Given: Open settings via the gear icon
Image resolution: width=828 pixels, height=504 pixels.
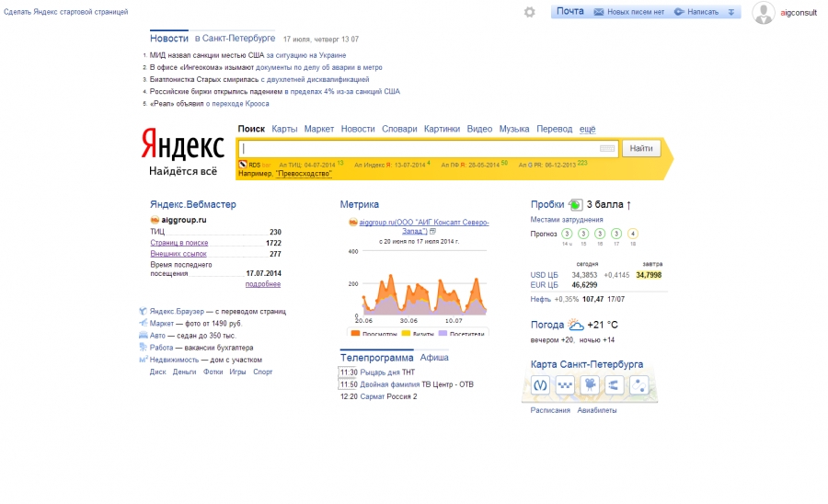Looking at the screenshot, I should pyautogui.click(x=529, y=12).
